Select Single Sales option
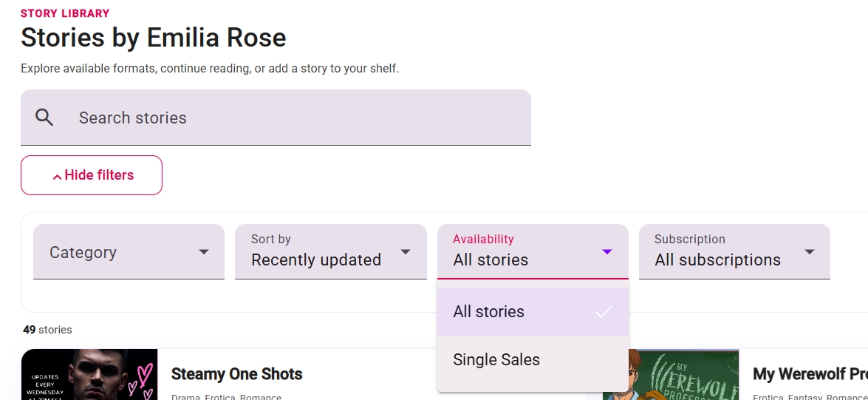 [x=533, y=359]
